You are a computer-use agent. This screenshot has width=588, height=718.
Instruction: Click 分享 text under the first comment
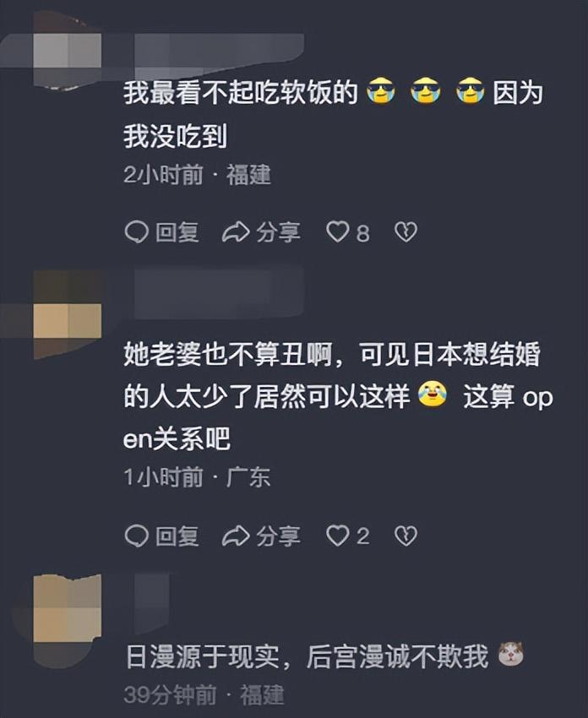point(279,232)
